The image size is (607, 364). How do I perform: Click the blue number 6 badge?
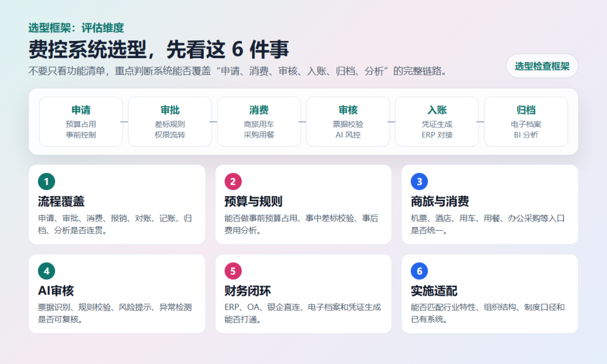(x=419, y=271)
